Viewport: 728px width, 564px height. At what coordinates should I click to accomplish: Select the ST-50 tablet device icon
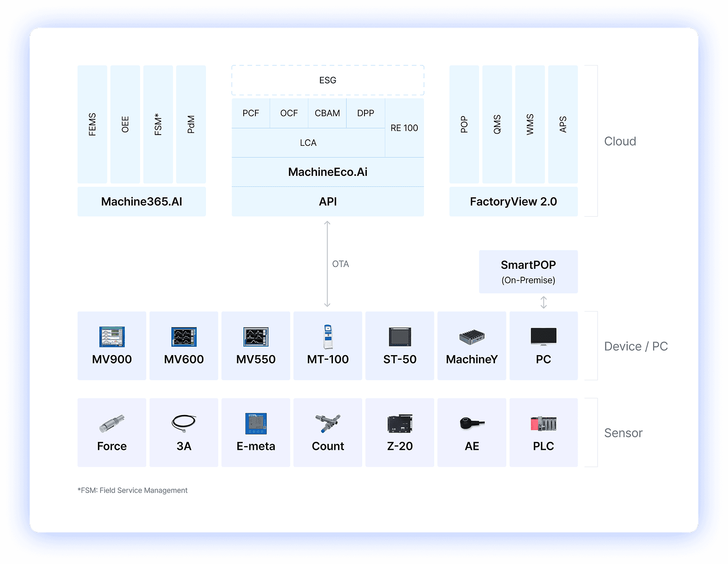400,337
